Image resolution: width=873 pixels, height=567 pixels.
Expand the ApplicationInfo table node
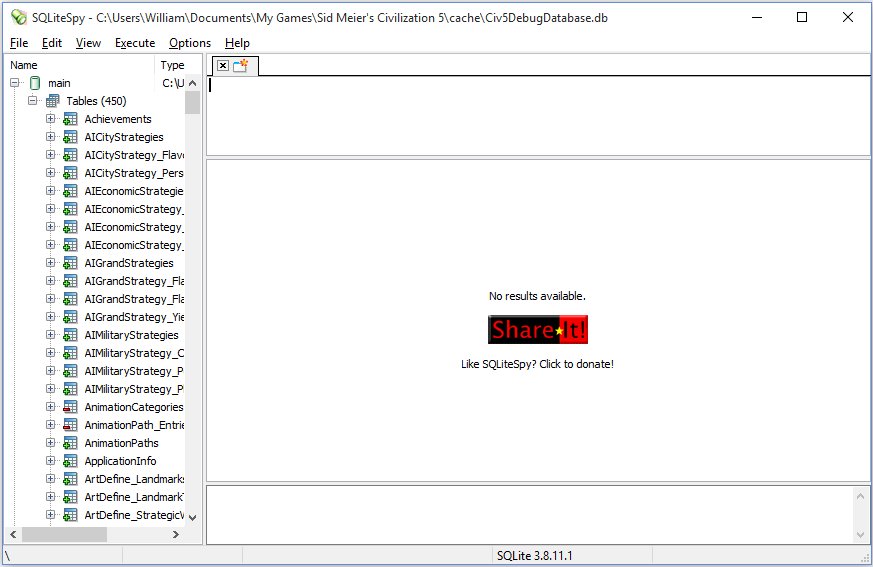(51, 461)
